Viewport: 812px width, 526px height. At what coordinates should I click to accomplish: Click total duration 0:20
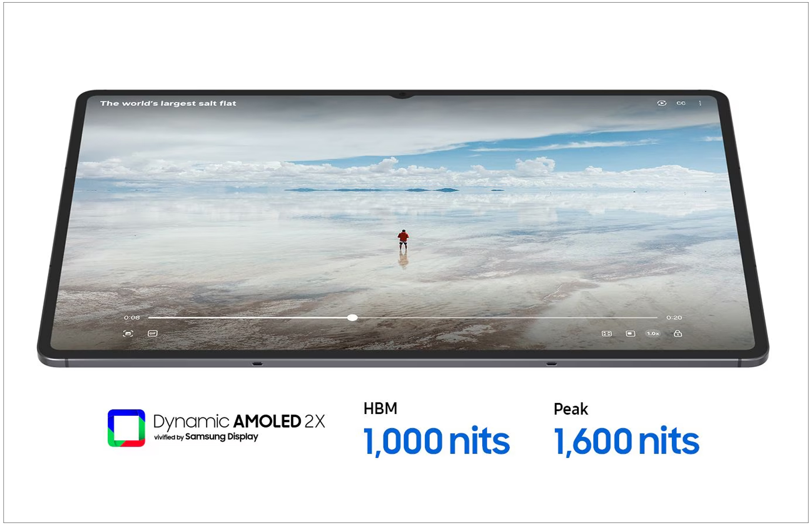point(674,318)
